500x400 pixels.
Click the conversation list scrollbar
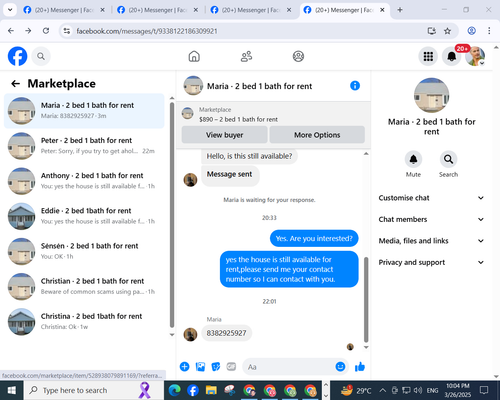pyautogui.click(x=172, y=215)
